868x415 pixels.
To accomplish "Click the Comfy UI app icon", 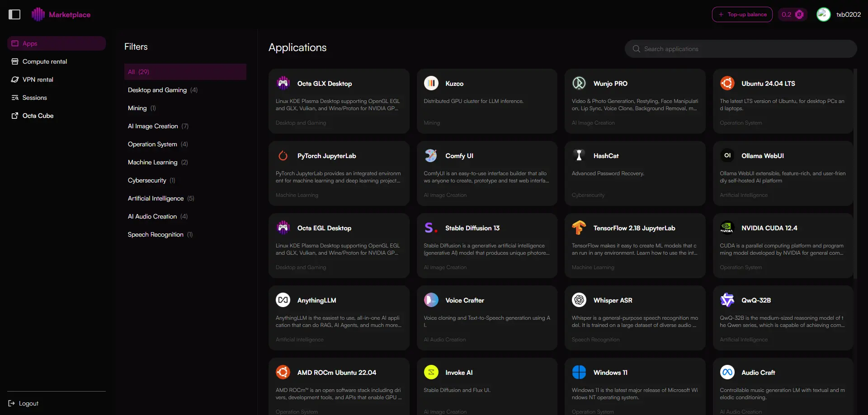I will [431, 155].
